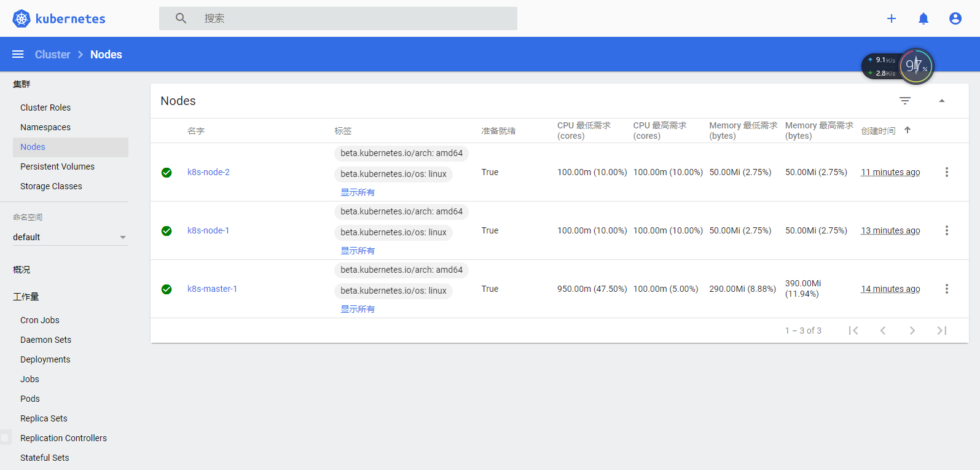
Task: Open the k8s-master-1 link
Action: [x=212, y=289]
